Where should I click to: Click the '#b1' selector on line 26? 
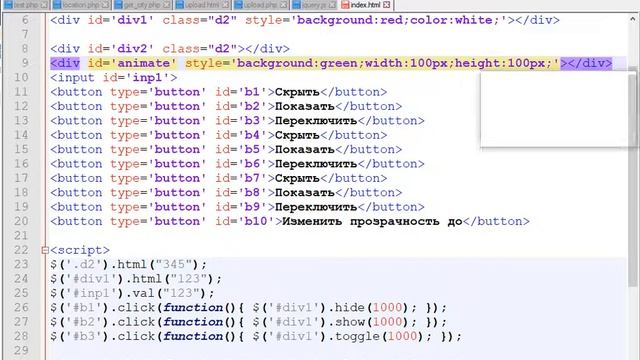[x=84, y=308]
